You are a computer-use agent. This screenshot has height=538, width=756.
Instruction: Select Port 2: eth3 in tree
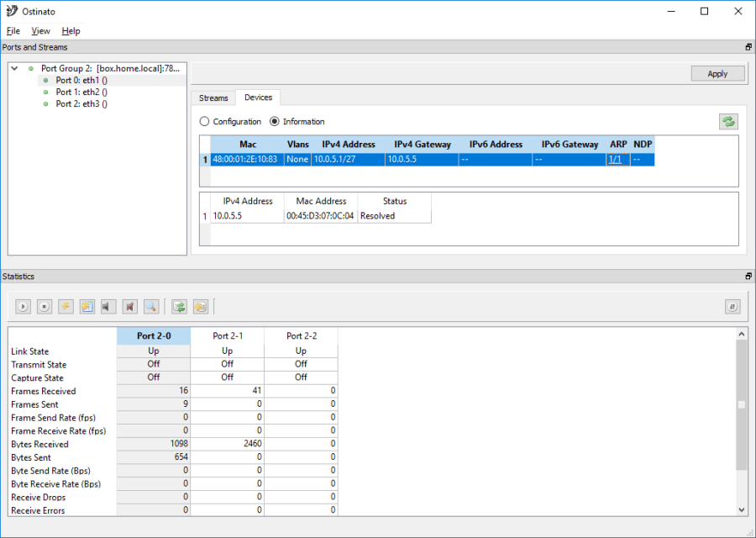coord(81,103)
